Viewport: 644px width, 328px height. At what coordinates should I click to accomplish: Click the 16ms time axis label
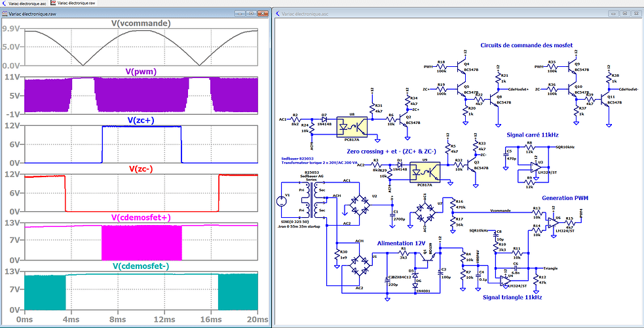point(211,319)
